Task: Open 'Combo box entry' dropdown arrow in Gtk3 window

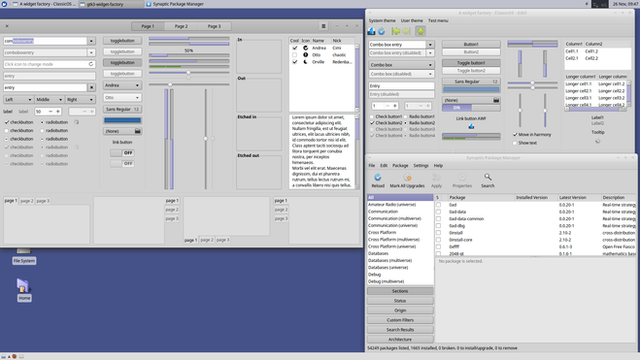Action: pos(430,44)
